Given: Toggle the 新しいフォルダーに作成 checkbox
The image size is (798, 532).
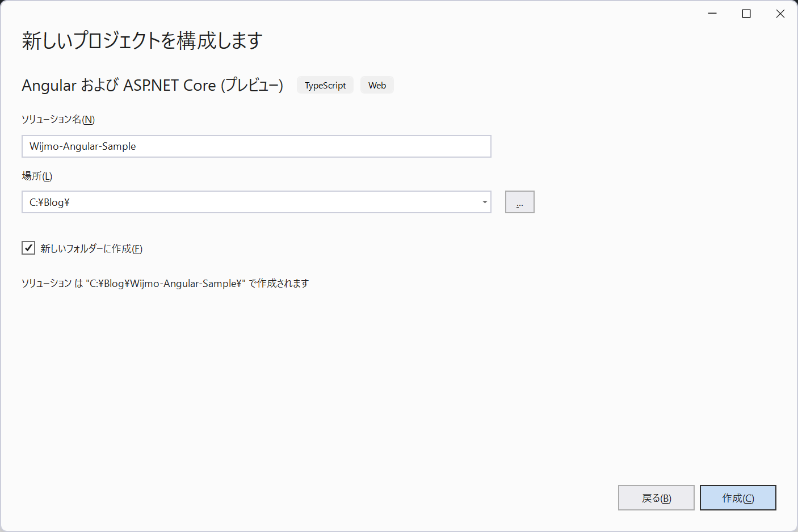Looking at the screenshot, I should (x=28, y=248).
